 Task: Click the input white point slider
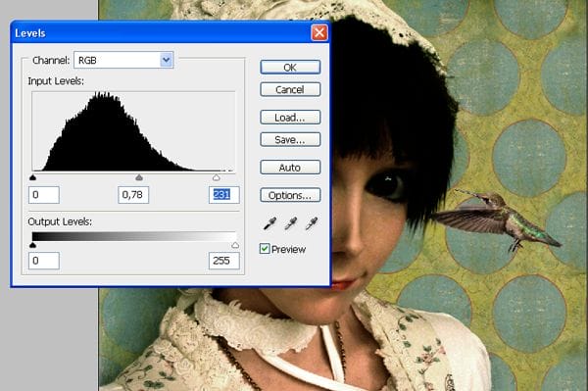(216, 177)
